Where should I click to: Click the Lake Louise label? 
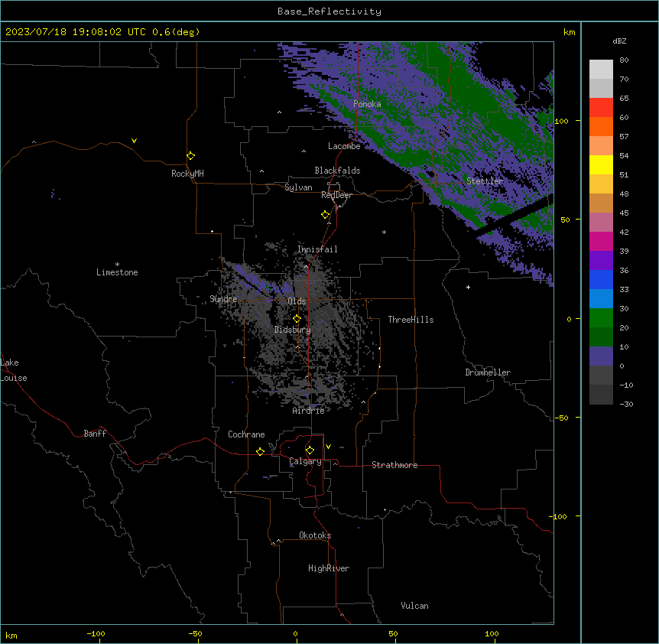[x=12, y=370]
